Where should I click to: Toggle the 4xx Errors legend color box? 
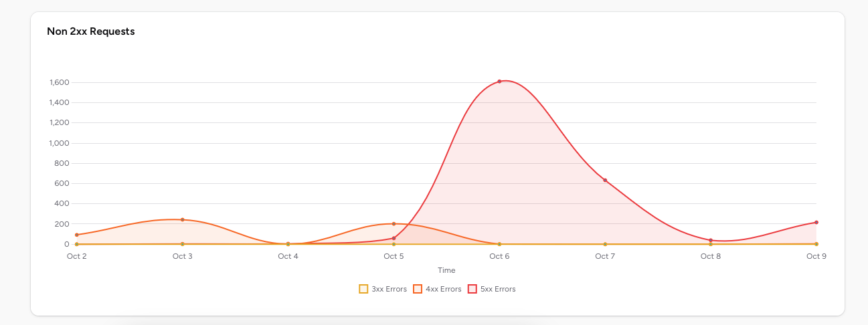[418, 289]
